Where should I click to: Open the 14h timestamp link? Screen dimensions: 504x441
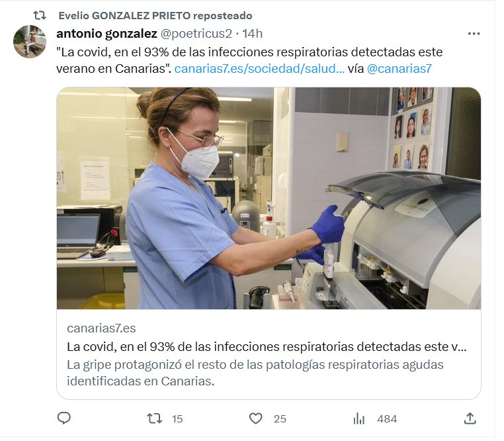(253, 33)
